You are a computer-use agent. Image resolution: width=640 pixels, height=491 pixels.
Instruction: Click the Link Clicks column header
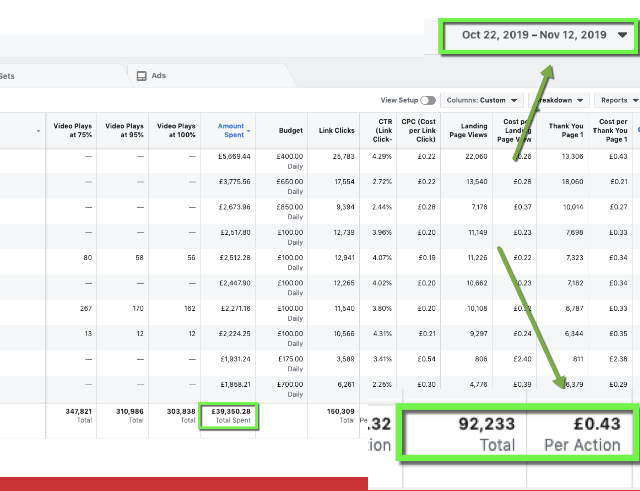point(336,131)
